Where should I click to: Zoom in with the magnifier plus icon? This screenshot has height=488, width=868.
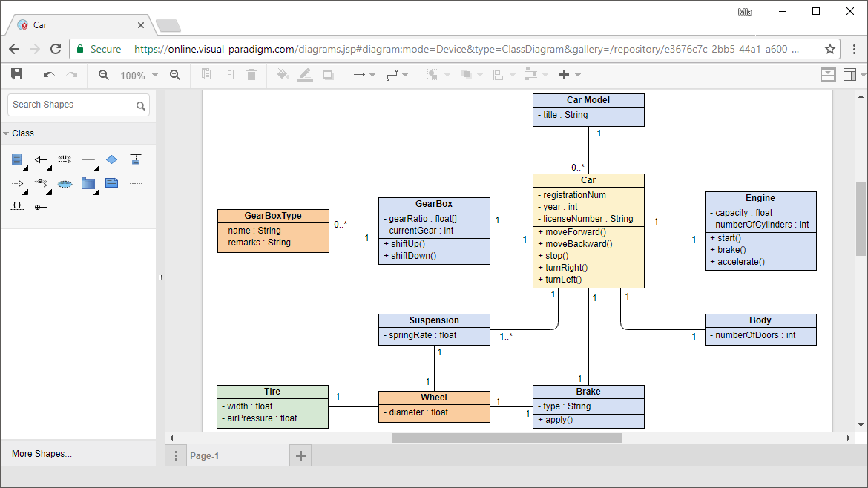point(175,75)
